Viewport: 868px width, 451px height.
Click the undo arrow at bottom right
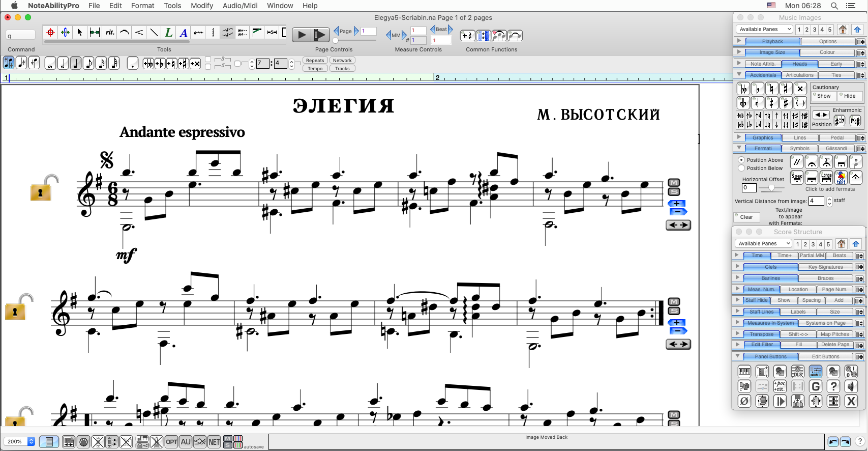pos(833,442)
